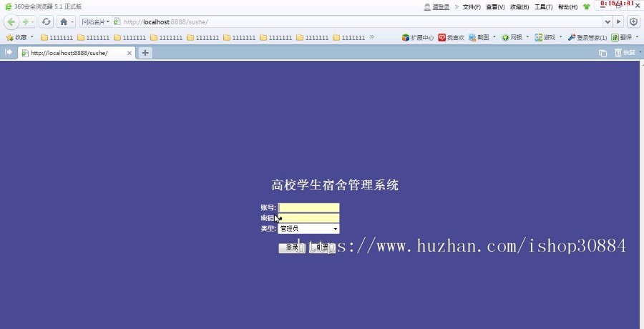Screen dimensions: 644x329
Task: Close the localhost:8888/sushe/ tab
Action: (130, 53)
